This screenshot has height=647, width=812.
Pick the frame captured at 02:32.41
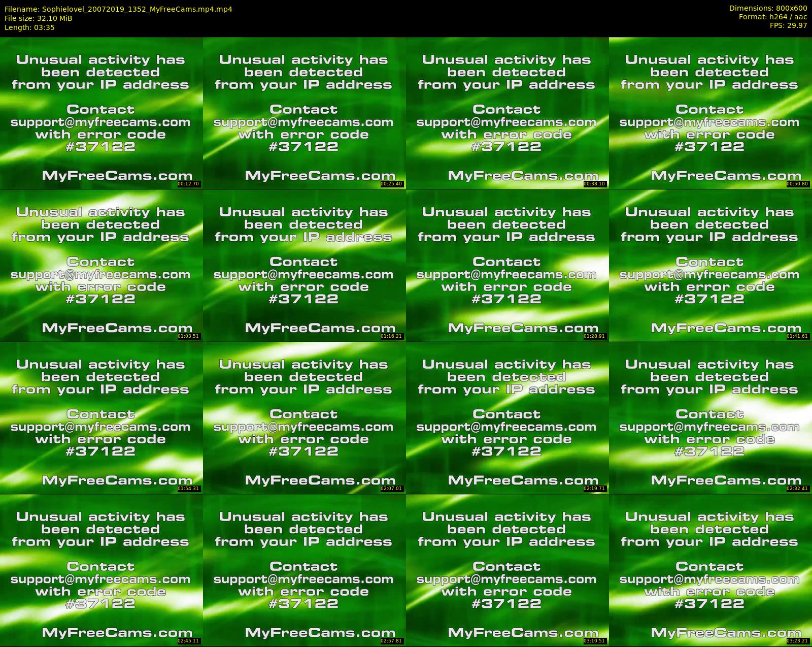click(x=710, y=417)
